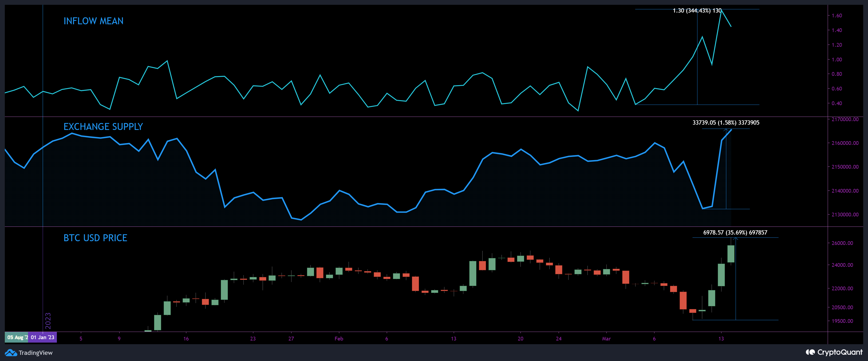
Task: Click the inflow mean measurement annotation 1.30 (344.43%)
Action: pos(697,10)
